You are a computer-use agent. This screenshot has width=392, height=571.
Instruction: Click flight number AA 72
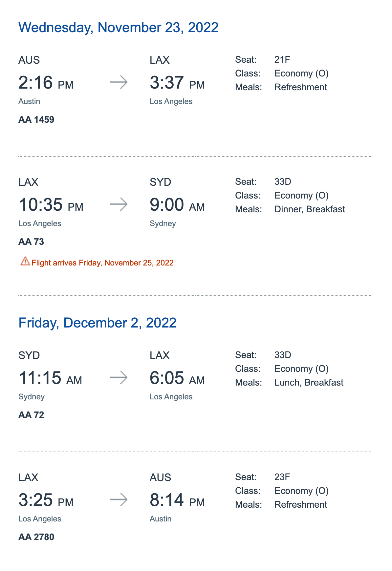pyautogui.click(x=31, y=415)
